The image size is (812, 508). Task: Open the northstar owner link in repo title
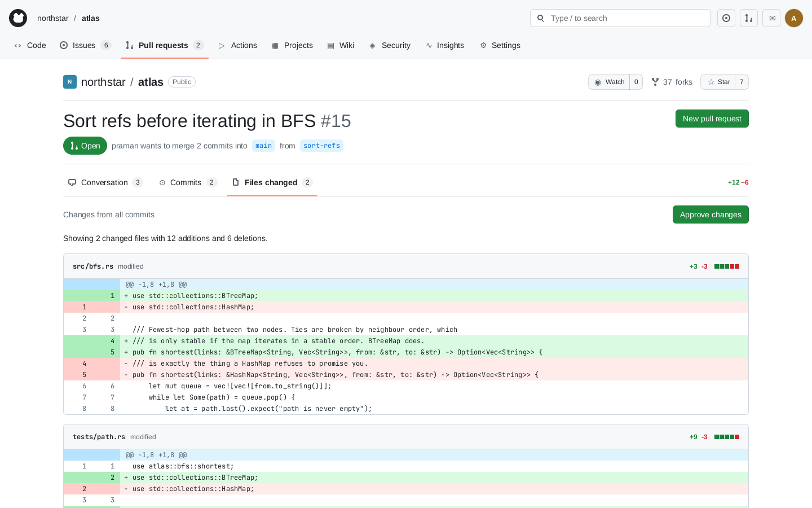click(103, 82)
